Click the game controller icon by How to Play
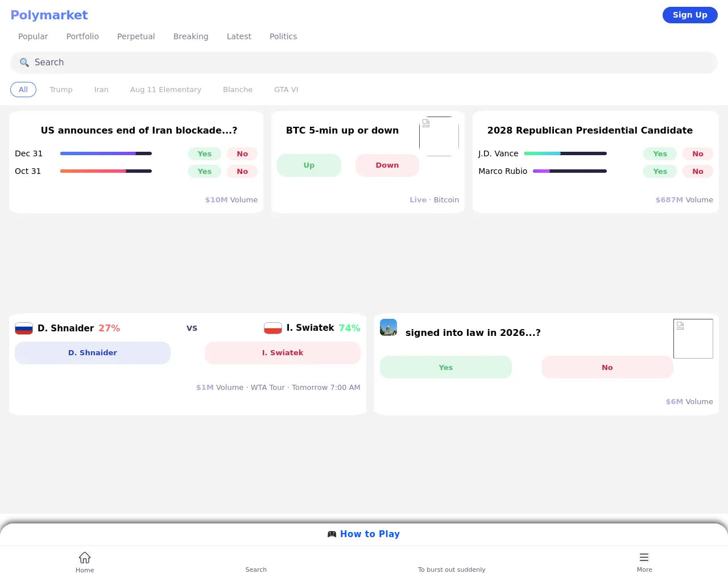728x582 pixels. tap(332, 534)
